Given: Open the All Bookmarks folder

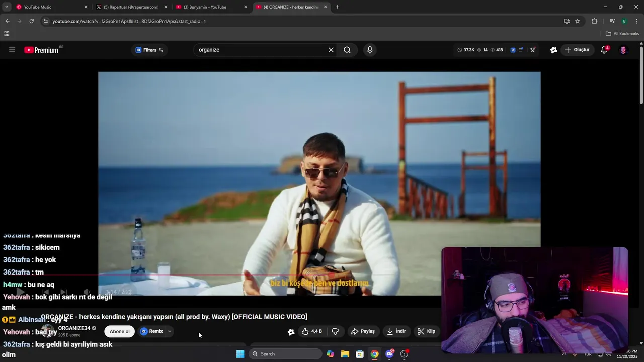Looking at the screenshot, I should point(622,34).
